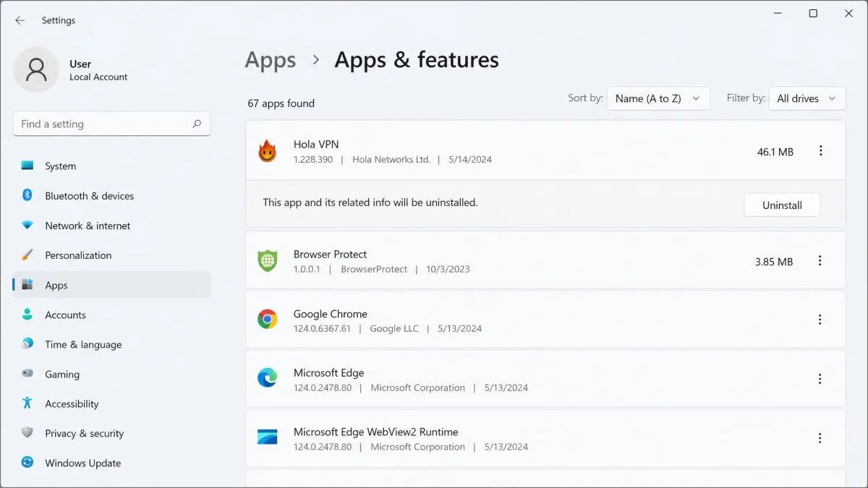
Task: Go to Time & language
Action: point(112,343)
